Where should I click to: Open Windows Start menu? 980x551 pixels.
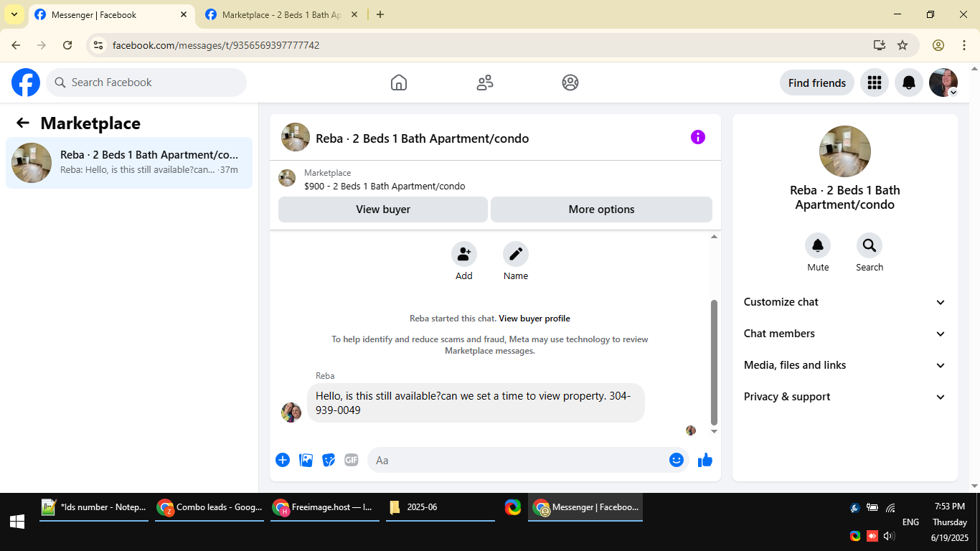tap(17, 522)
